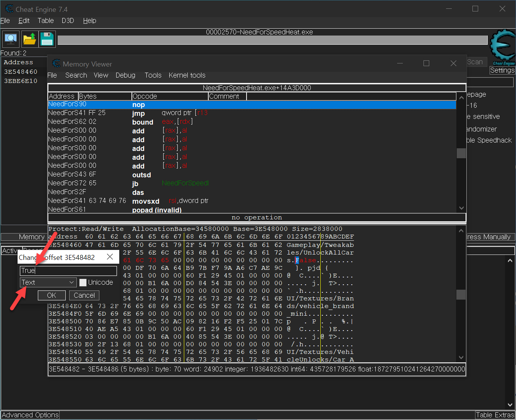
Task: Open the process selection monitor icon
Action: [x=11, y=39]
